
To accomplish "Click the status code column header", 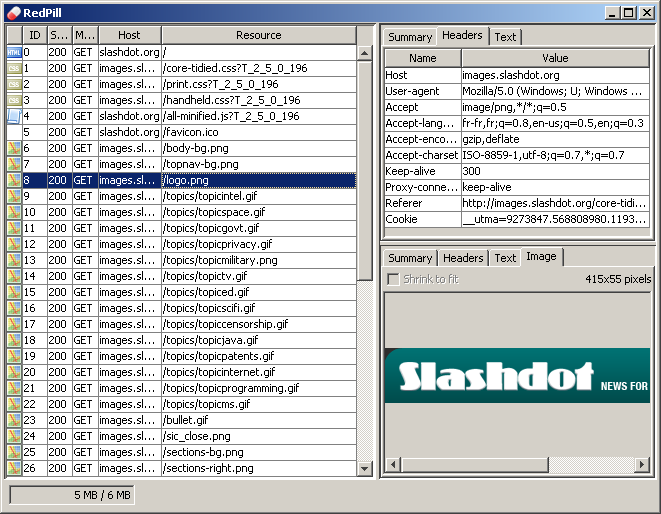I will [59, 35].
